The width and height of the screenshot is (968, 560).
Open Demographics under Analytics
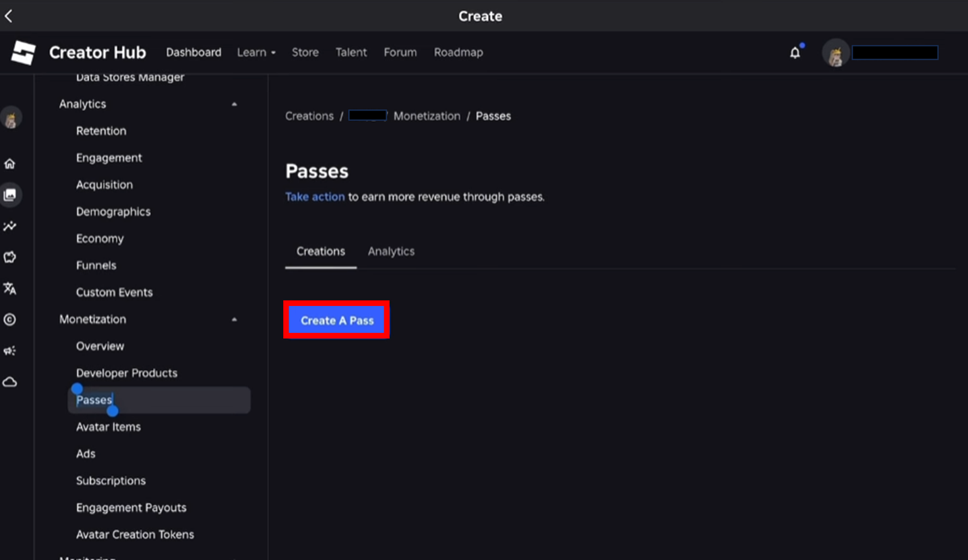tap(113, 212)
